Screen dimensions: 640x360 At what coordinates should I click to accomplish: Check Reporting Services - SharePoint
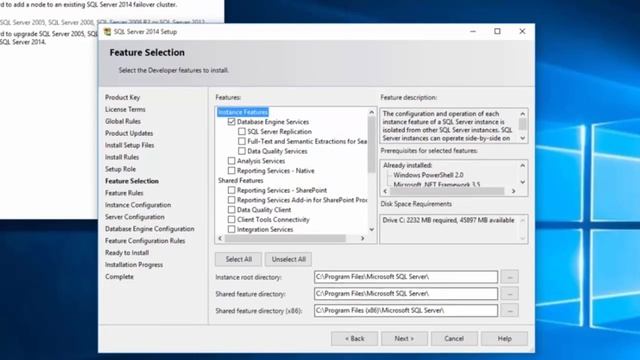pyautogui.click(x=231, y=190)
